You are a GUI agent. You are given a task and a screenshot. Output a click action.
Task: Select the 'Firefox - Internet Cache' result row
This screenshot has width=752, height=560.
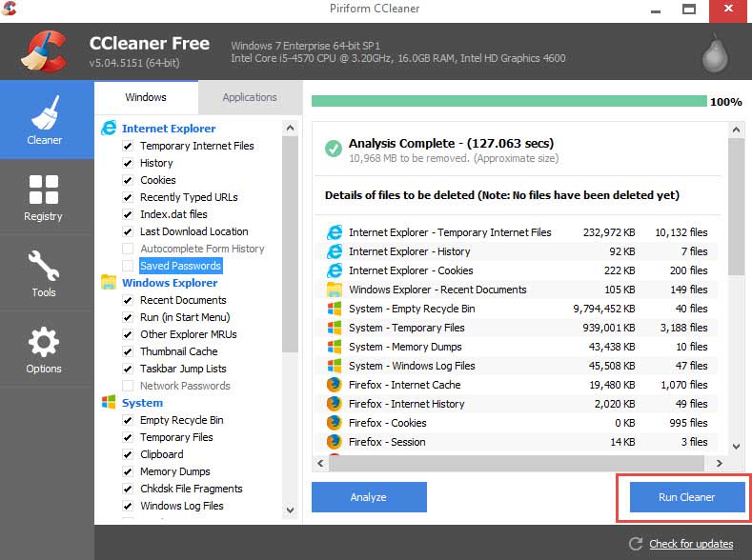[517, 385]
